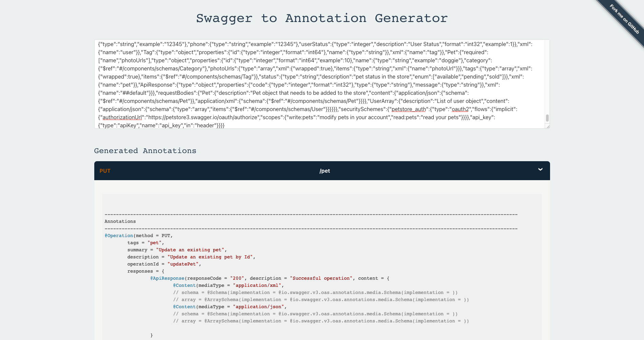Click the @Content annotation for application/xml
The image size is (644, 340).
pos(184,285)
